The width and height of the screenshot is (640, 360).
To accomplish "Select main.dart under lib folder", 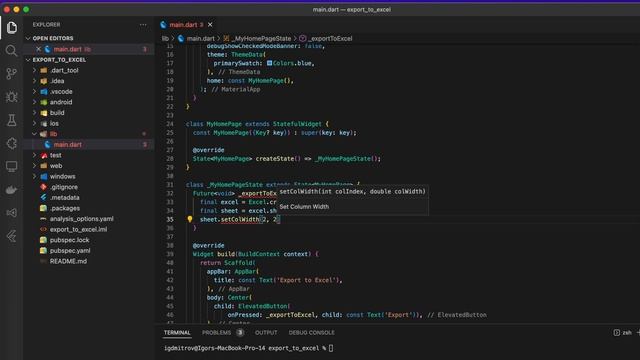I will (89, 144).
